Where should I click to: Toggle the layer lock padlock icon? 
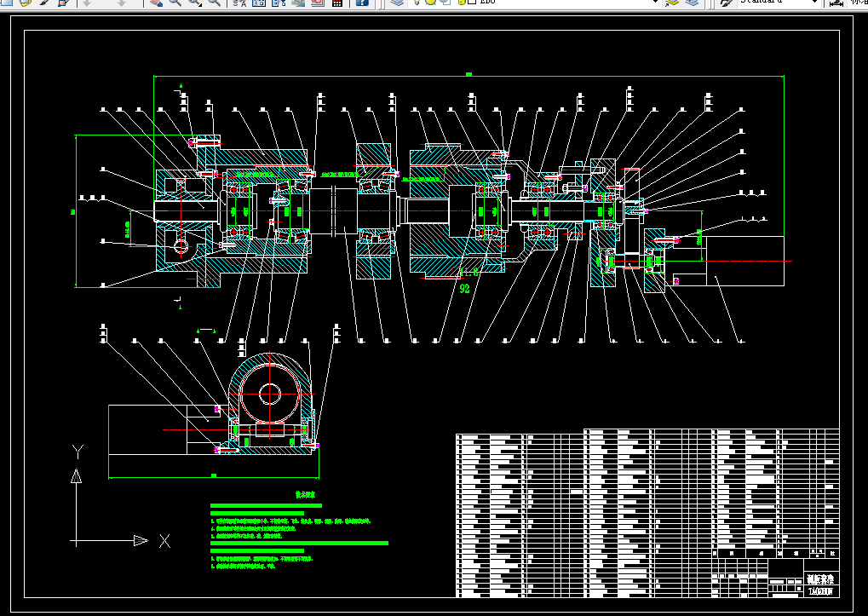462,3
